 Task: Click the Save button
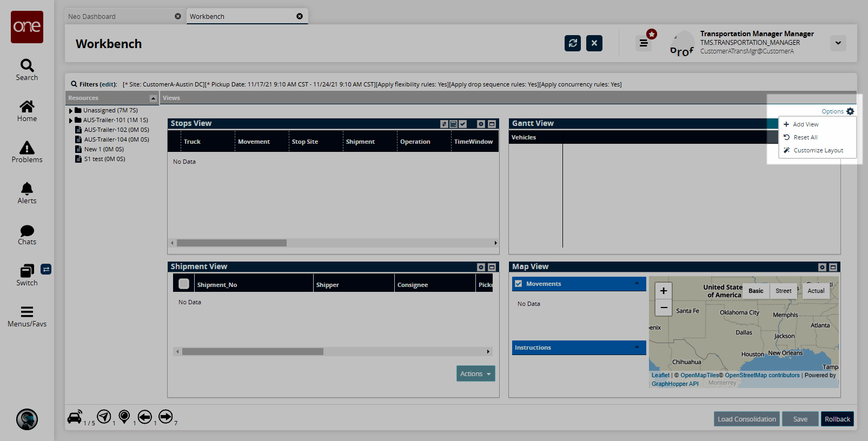click(800, 419)
